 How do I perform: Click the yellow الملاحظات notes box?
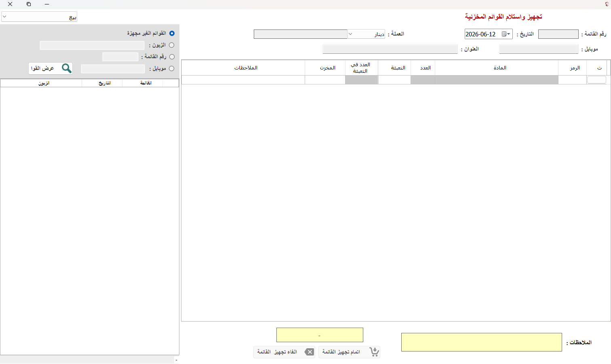point(482,342)
